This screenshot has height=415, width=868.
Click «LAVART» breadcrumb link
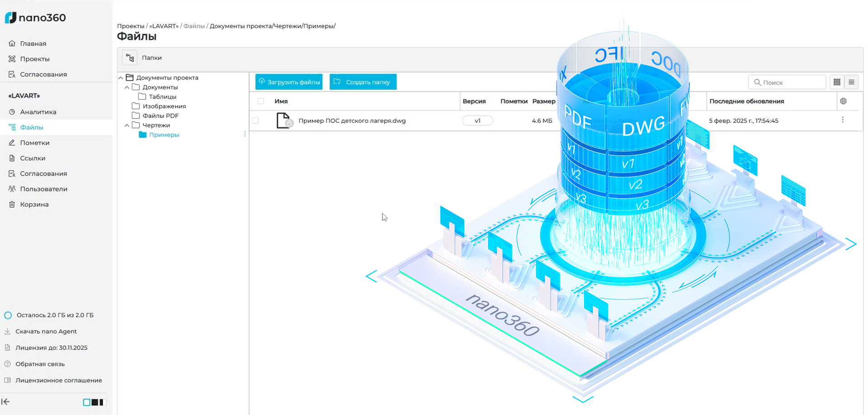164,26
